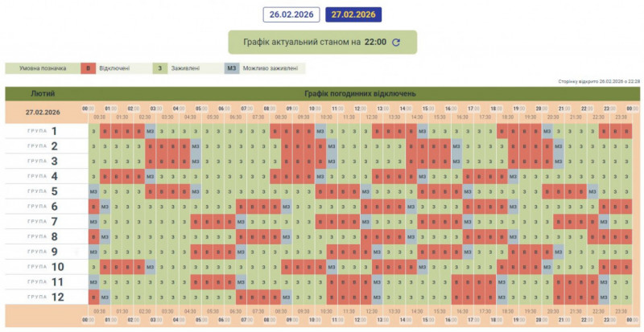This screenshot has width=644, height=332.
Task: Select the Група 10 row label
Action: (43, 266)
